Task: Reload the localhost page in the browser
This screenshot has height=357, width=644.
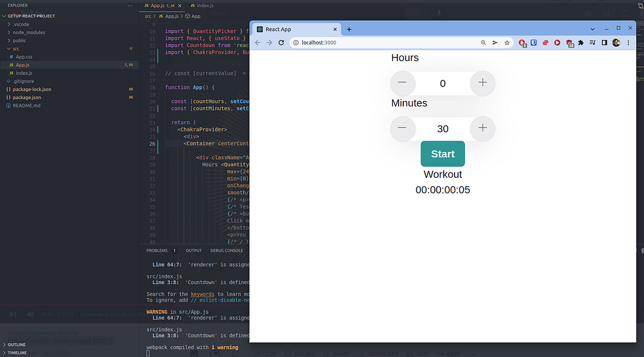Action: tap(281, 43)
